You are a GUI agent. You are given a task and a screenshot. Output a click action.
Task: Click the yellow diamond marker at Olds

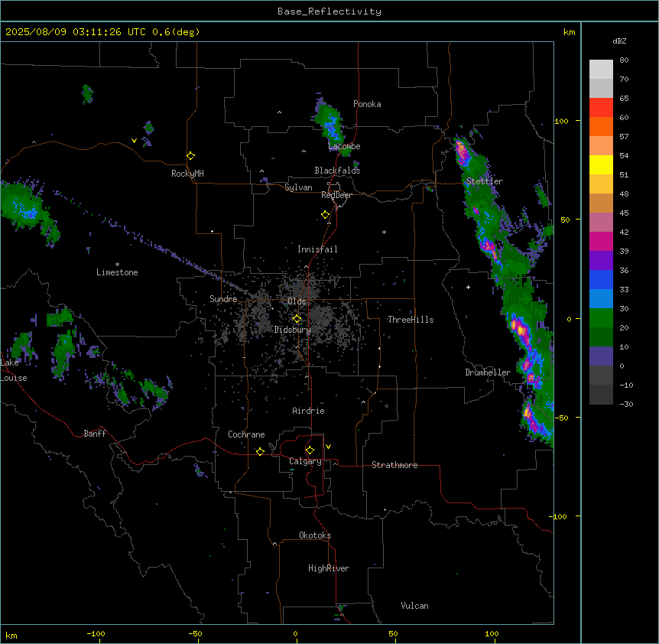coord(297,319)
